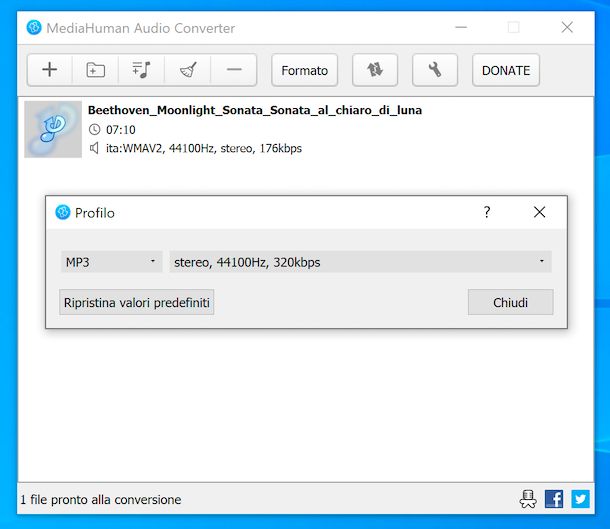Click the MediaHuman app icon in title bar

click(x=34, y=28)
